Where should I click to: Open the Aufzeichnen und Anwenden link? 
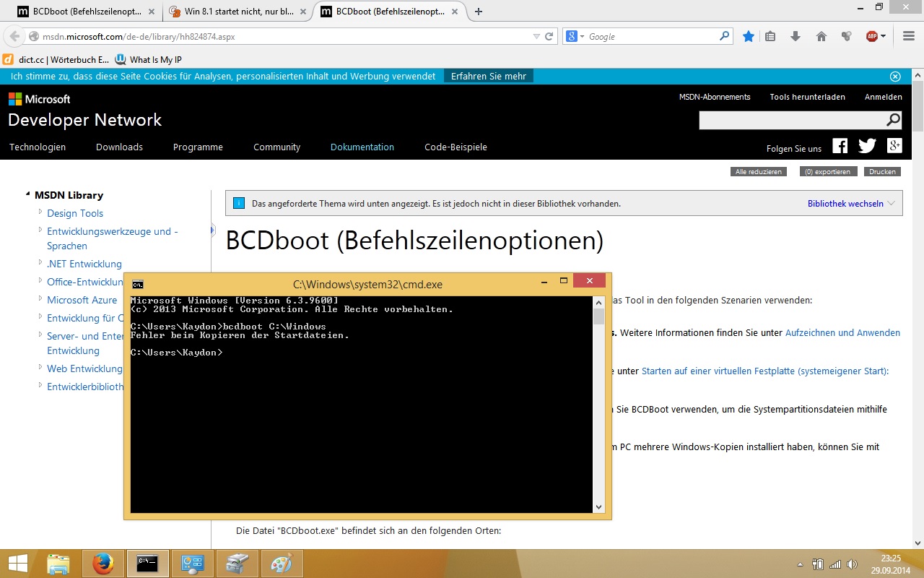pos(842,333)
